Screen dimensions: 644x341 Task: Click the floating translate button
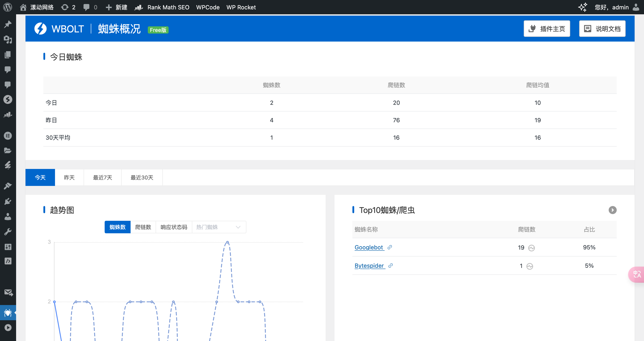(636, 274)
